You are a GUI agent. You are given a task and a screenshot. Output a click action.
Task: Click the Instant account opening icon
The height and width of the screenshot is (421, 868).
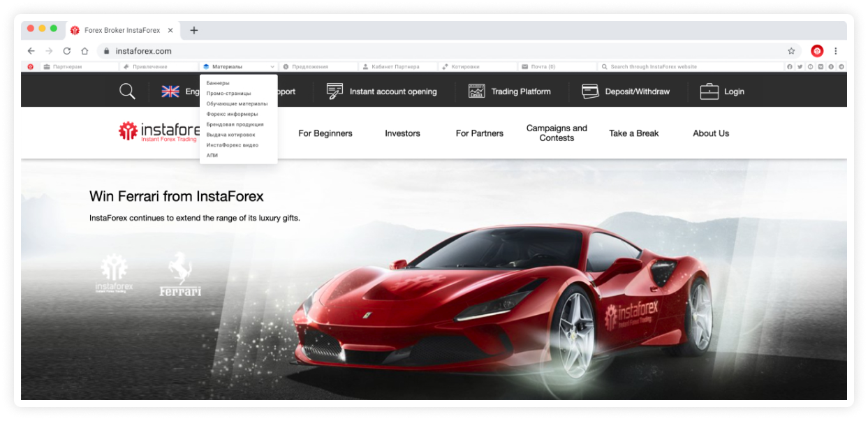(335, 91)
